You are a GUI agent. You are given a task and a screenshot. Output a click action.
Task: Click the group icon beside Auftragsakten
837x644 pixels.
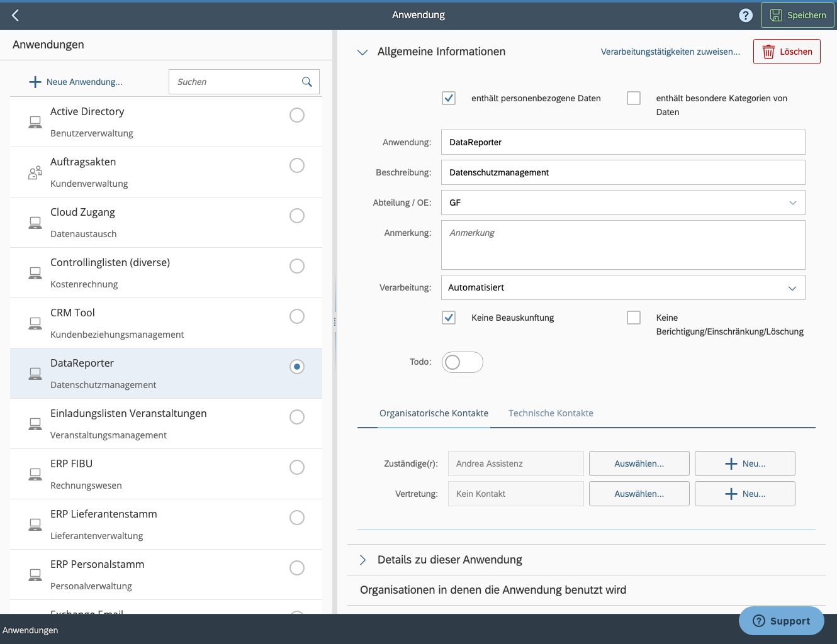pos(35,172)
